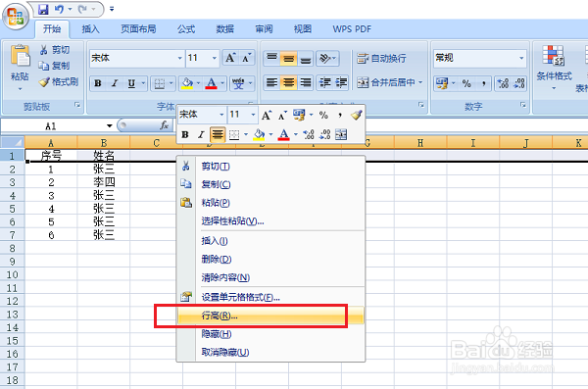
Task: Click 合并后居中 merge and center
Action: tap(386, 82)
